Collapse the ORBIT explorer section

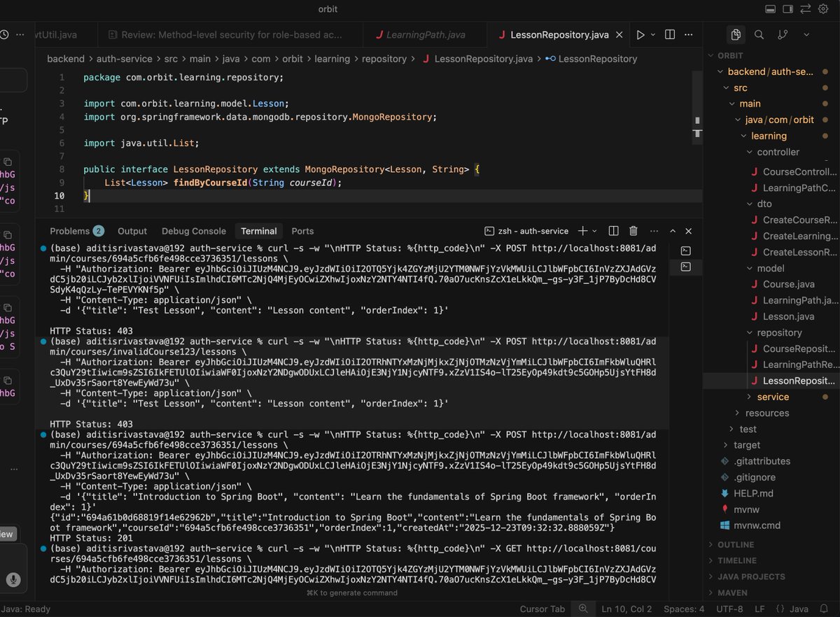click(731, 55)
